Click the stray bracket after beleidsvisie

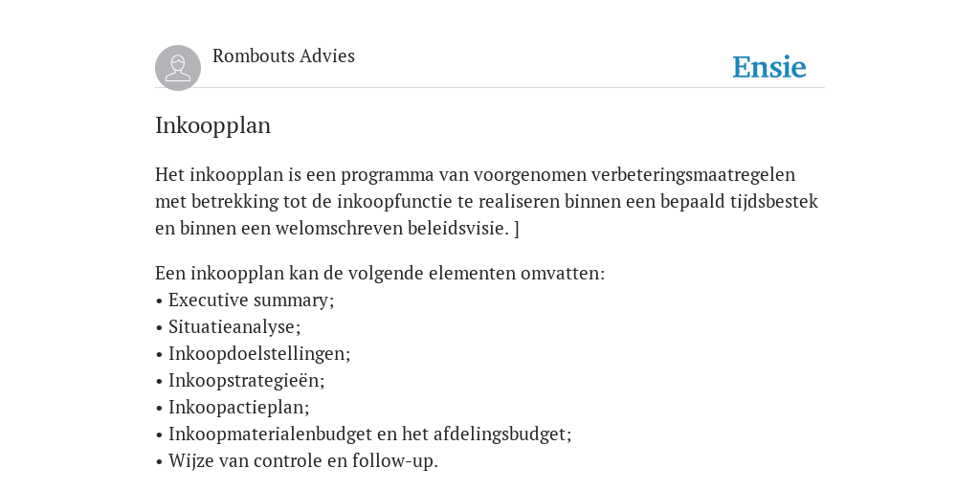517,229
